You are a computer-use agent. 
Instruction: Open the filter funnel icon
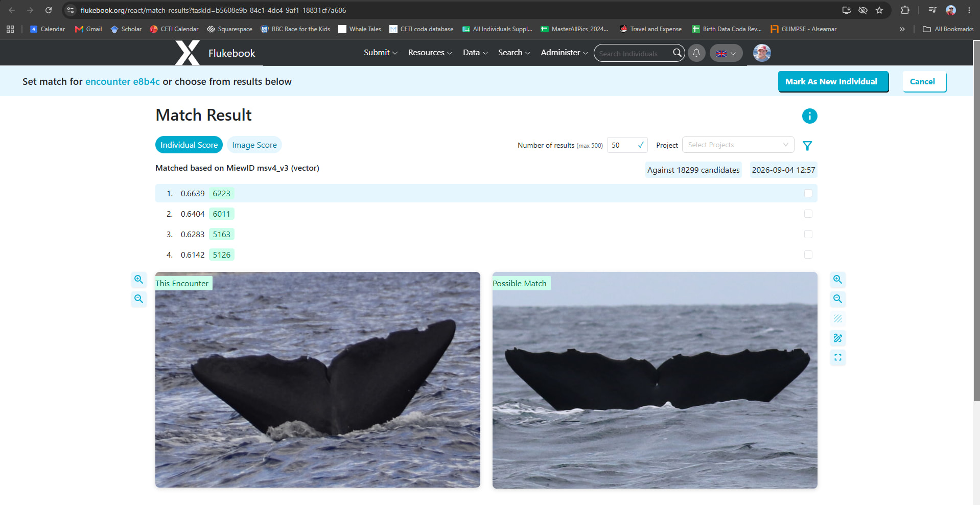[807, 146]
